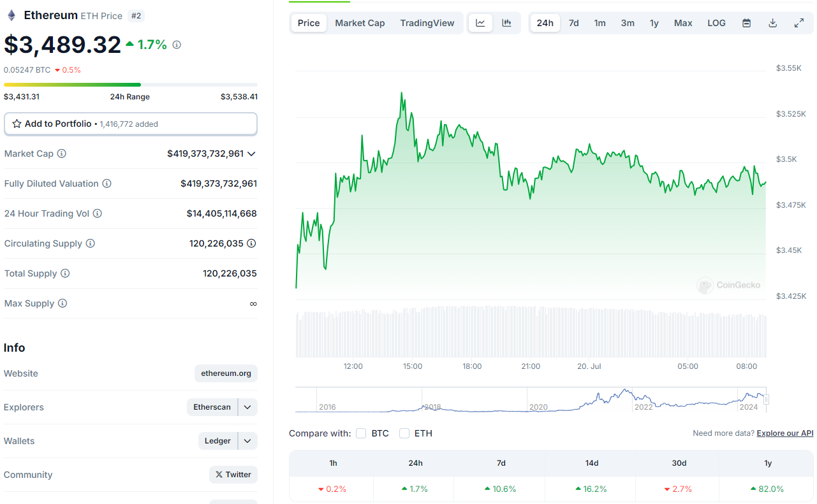Screen dimensions: 817x504
Task: Select the 1y time range
Action: click(x=654, y=23)
